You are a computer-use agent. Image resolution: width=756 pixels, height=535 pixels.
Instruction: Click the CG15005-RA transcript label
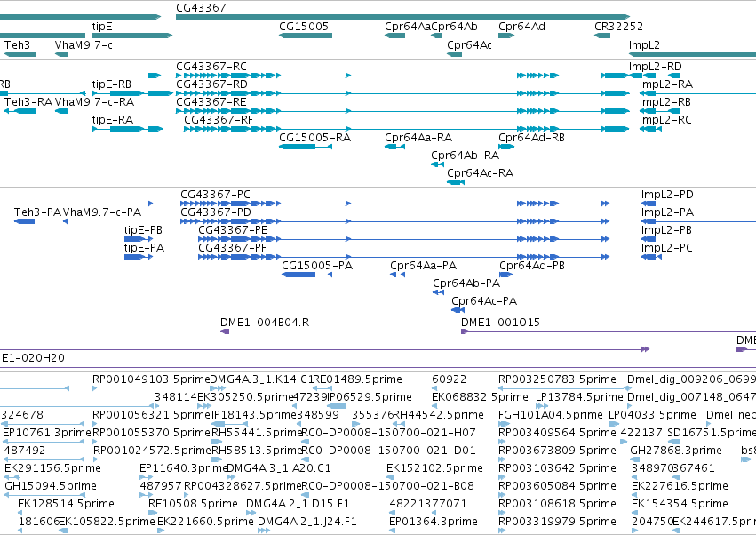tap(314, 138)
